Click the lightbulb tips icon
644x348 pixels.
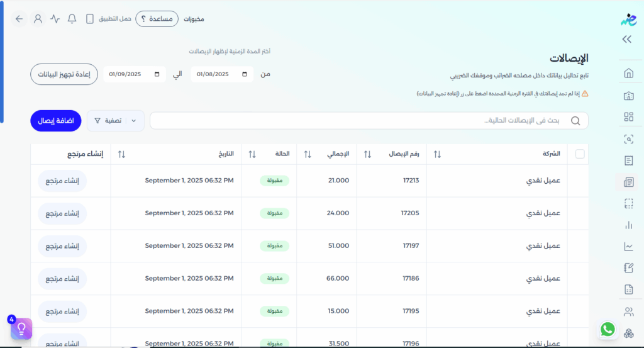[21, 328]
